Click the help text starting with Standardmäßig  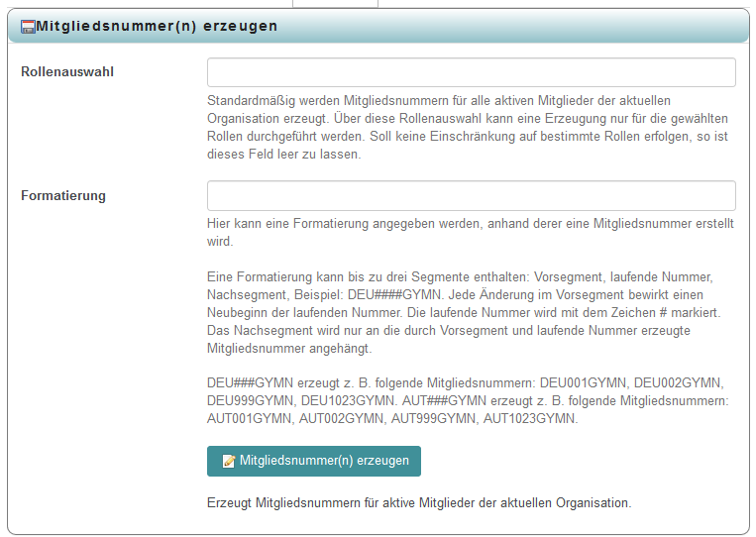466,128
